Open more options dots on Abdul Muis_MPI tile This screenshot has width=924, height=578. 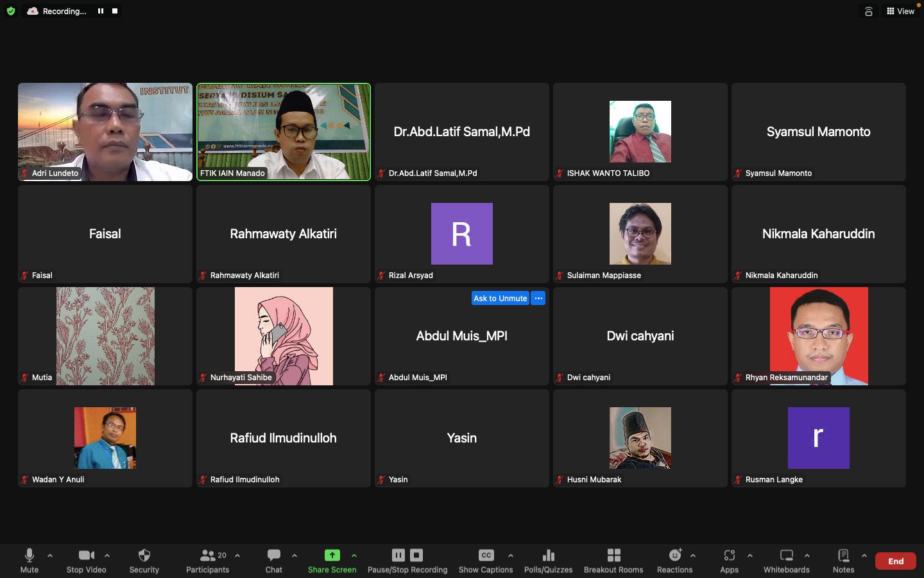click(538, 298)
